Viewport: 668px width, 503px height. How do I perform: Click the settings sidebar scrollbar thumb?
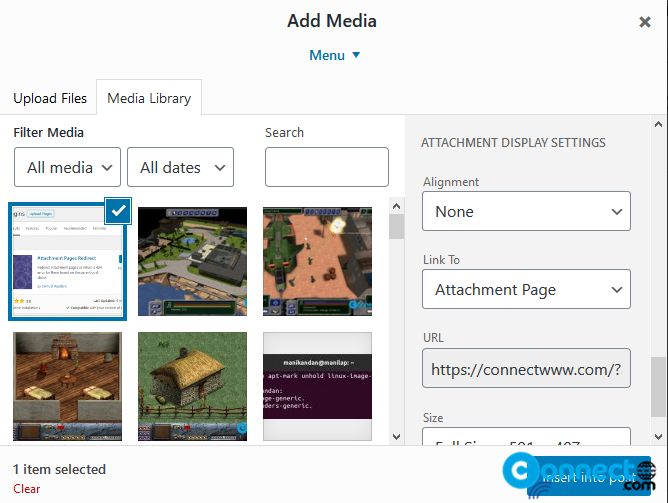[x=658, y=387]
